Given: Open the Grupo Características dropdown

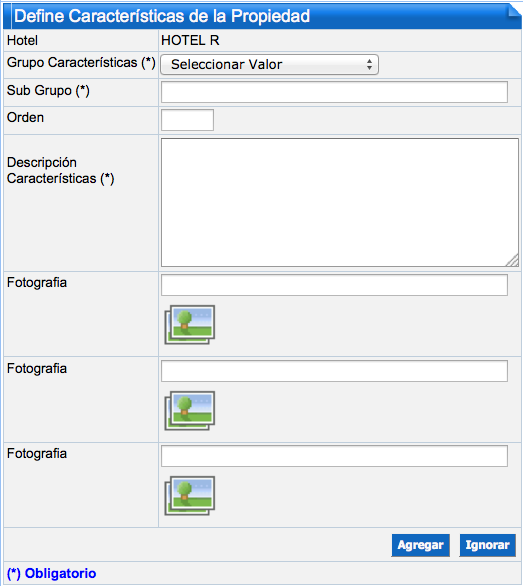Looking at the screenshot, I should pos(269,64).
